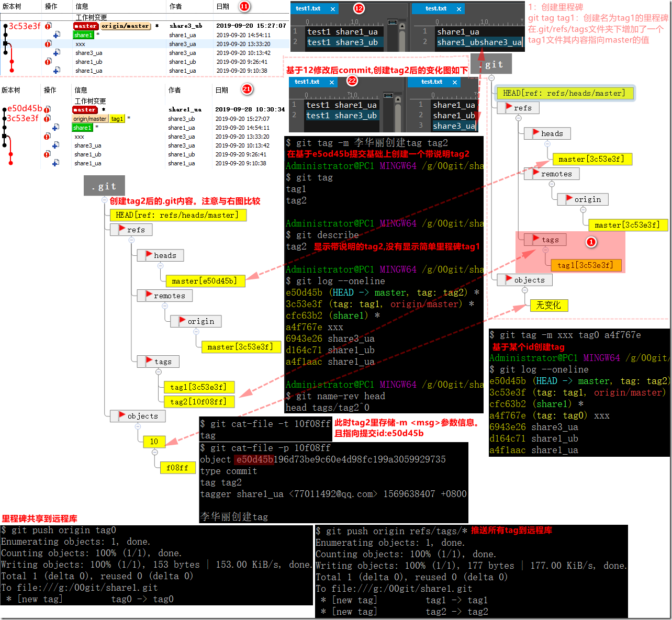672x620 pixels.
Task: Click red flag on heads node in right .git tree
Action: pyautogui.click(x=536, y=133)
